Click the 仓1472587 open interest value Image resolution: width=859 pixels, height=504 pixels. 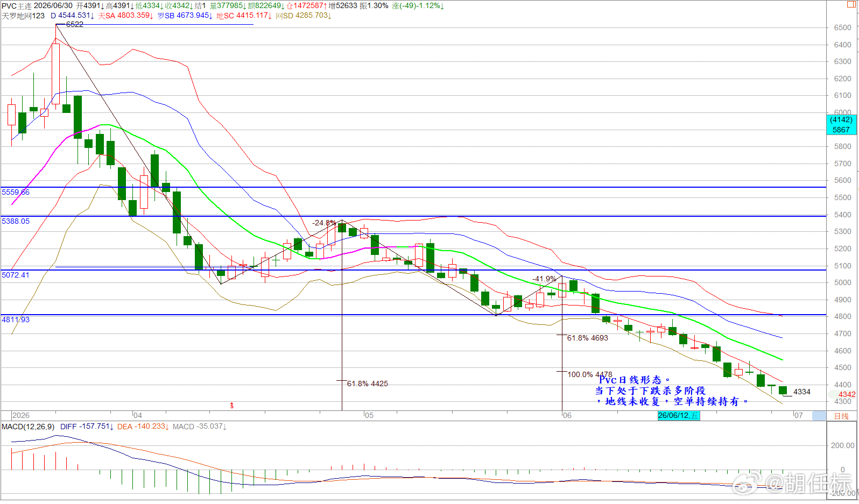307,6
